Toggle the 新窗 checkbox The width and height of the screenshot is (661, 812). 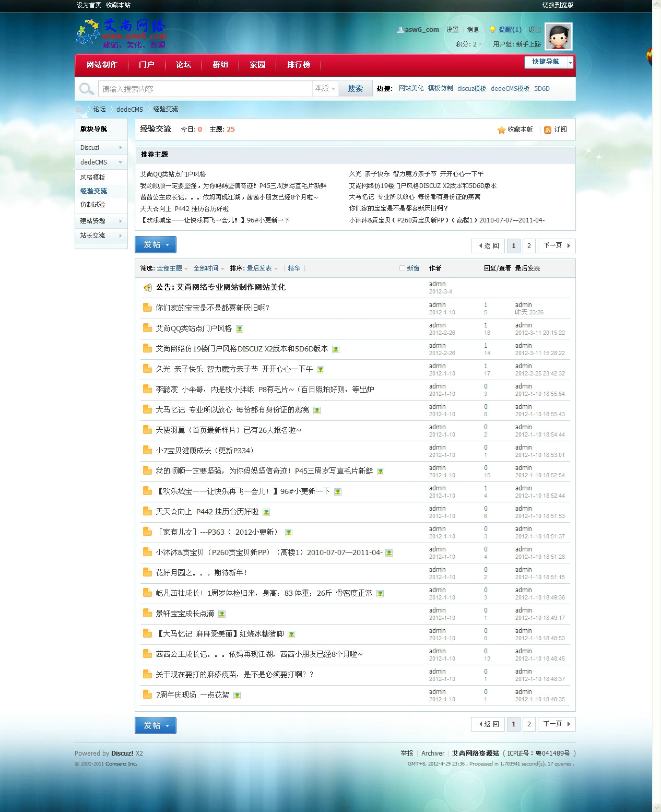(402, 268)
